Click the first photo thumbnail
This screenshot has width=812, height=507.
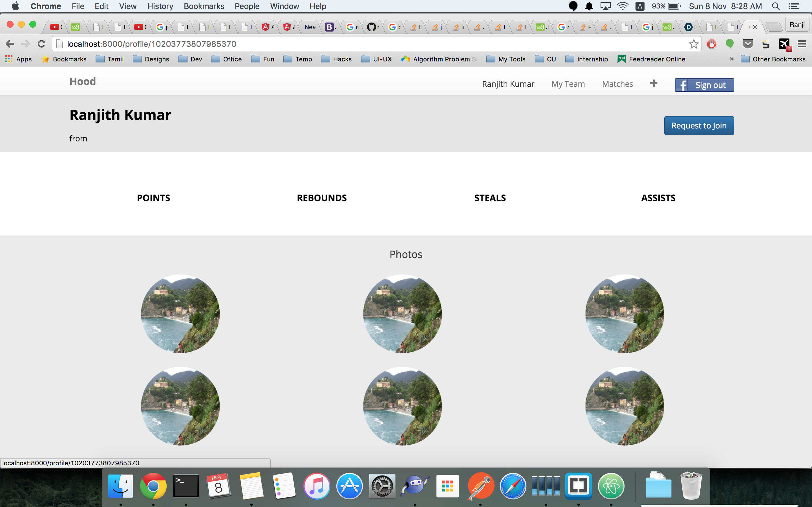tap(180, 313)
